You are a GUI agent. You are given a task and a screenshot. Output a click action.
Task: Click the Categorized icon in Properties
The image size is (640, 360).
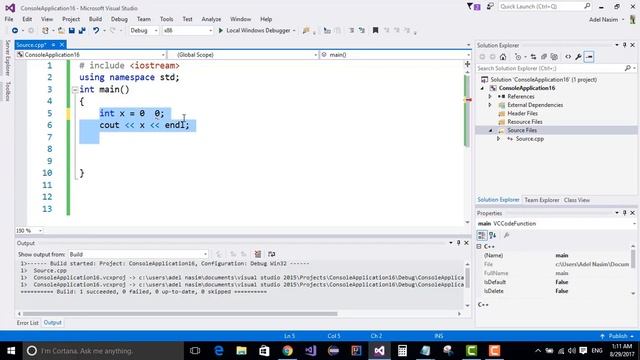tap(482, 235)
